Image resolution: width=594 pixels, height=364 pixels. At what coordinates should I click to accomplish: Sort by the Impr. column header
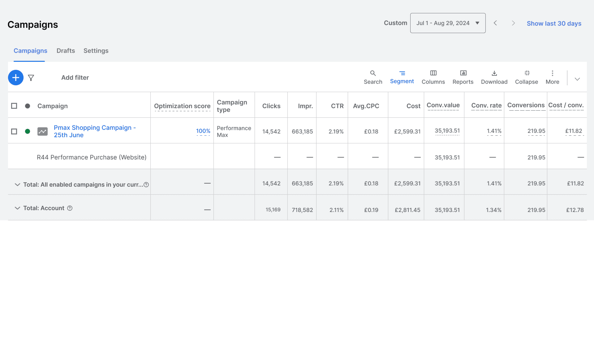[305, 106]
